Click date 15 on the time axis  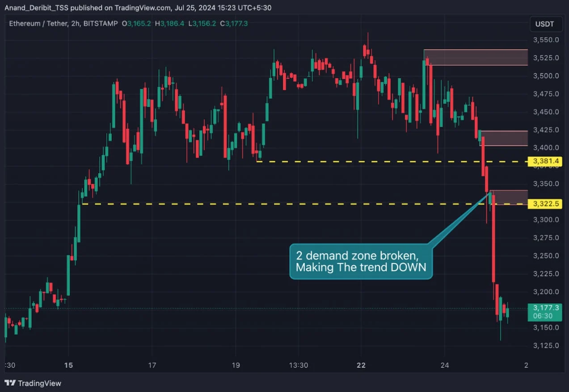click(x=68, y=365)
